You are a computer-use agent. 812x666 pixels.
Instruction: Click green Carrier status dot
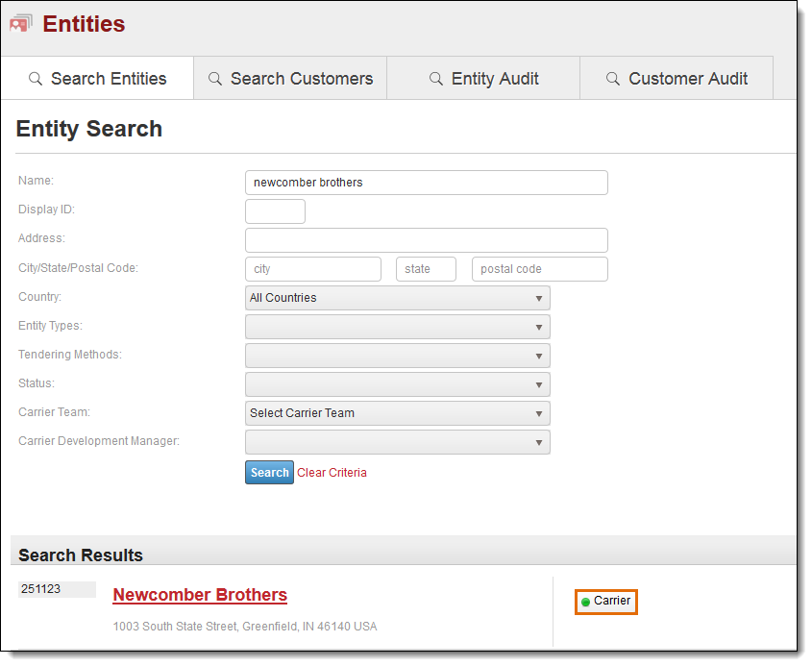(585, 602)
